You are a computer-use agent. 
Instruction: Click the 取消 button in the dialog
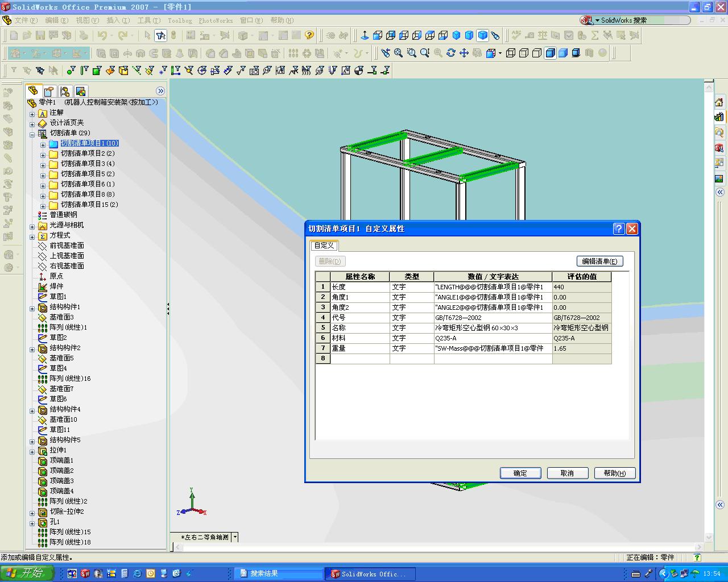[x=567, y=473]
